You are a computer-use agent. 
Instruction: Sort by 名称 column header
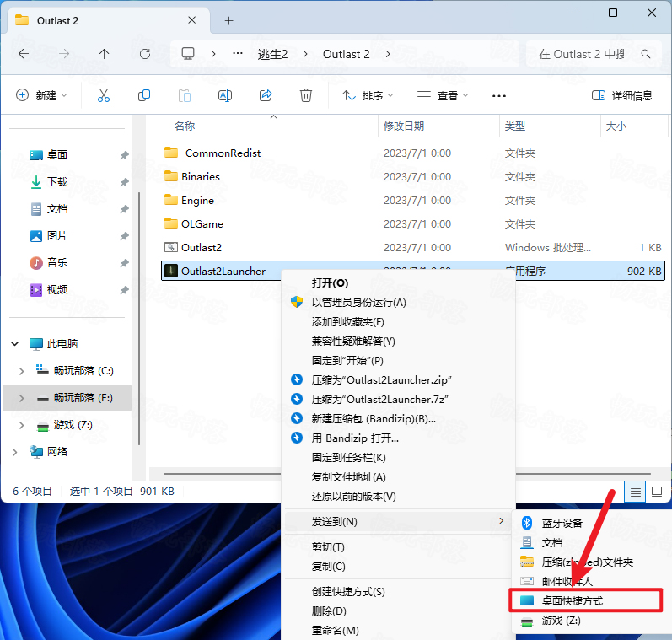point(185,126)
